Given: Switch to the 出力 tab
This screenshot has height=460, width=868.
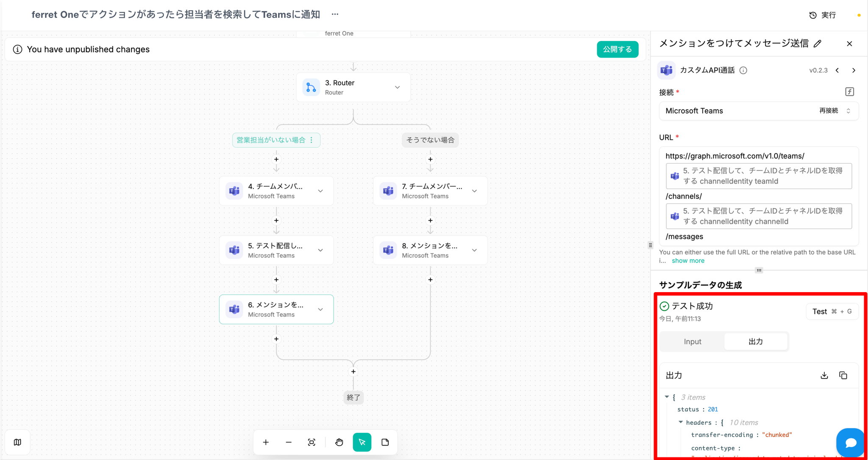Looking at the screenshot, I should tap(755, 341).
